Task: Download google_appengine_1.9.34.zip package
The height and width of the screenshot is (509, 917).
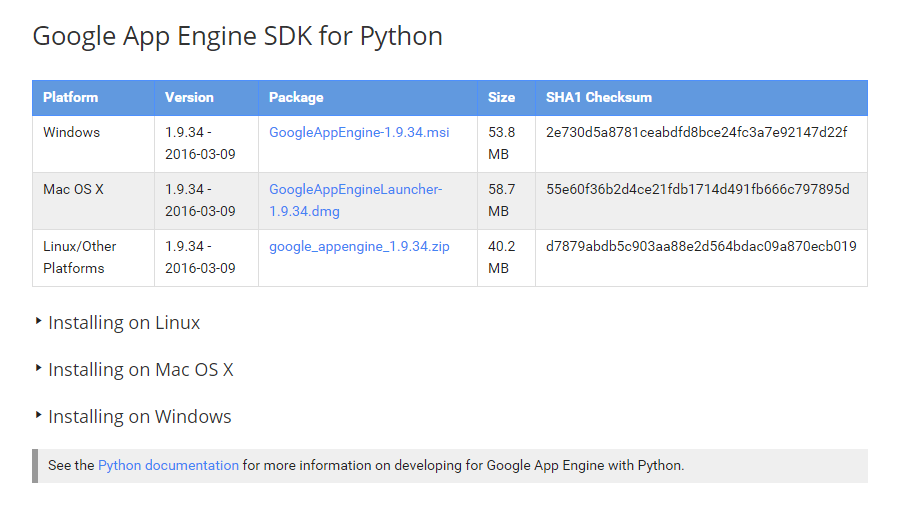Action: (x=359, y=246)
